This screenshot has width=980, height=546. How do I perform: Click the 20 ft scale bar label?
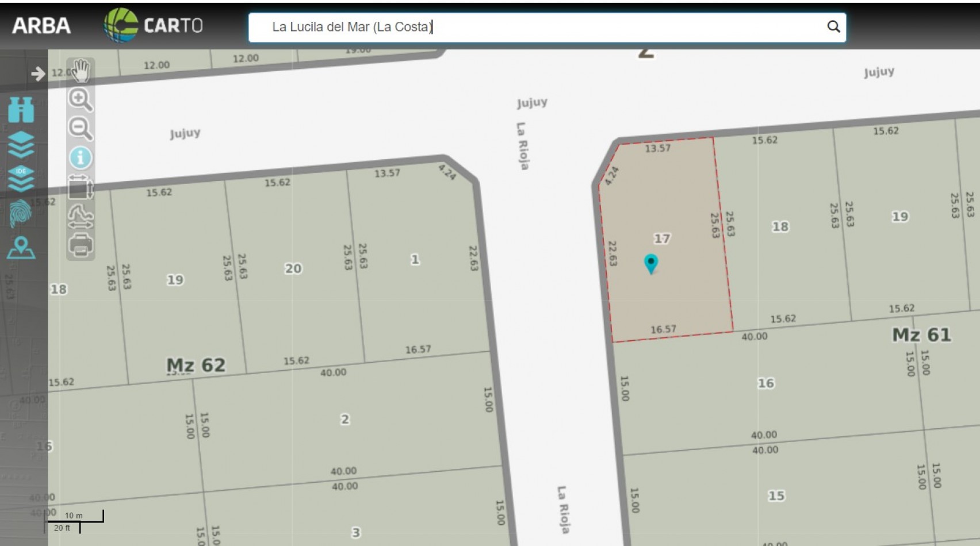point(62,528)
